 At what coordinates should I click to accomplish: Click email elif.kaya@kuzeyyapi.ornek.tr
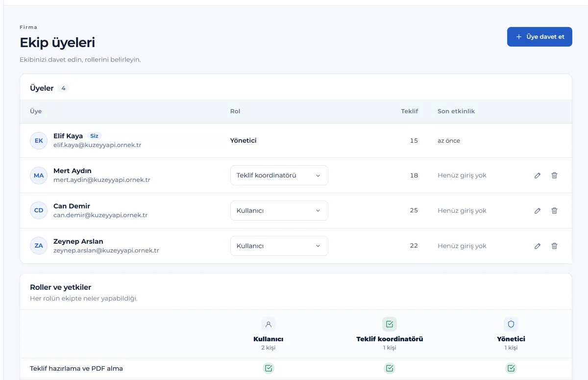(98, 145)
